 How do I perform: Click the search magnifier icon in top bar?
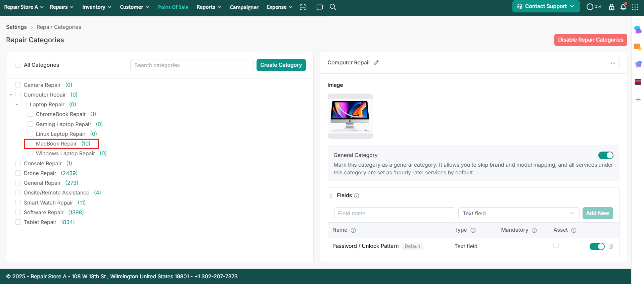coord(333,7)
